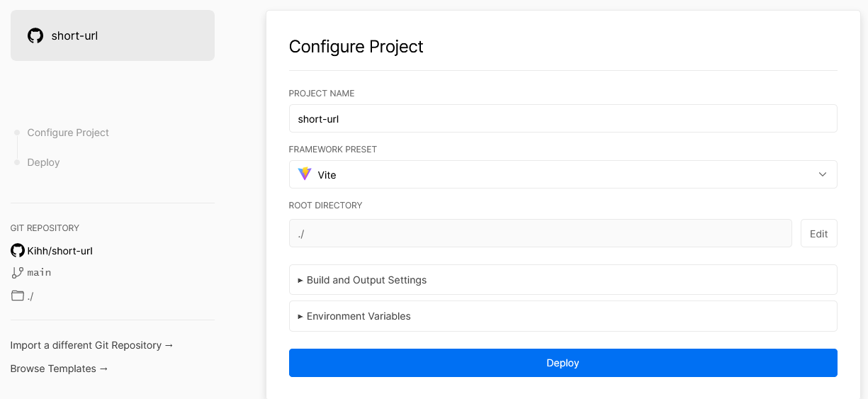Image resolution: width=868 pixels, height=399 pixels.
Task: Focus the Project Name input field
Action: 563,119
